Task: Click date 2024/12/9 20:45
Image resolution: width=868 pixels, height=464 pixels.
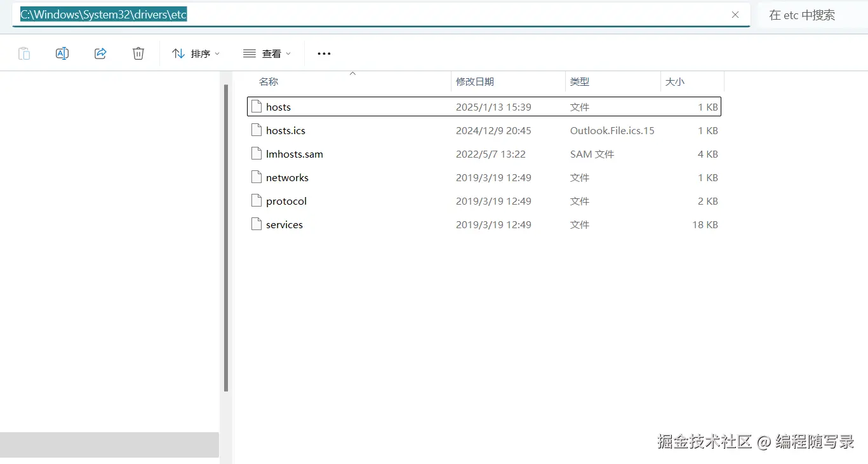Action: 493,130
